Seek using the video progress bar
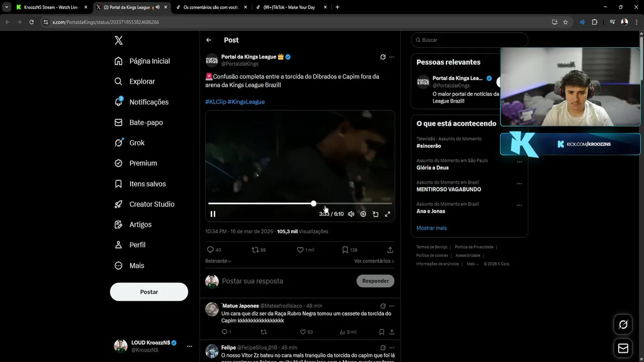 300,204
